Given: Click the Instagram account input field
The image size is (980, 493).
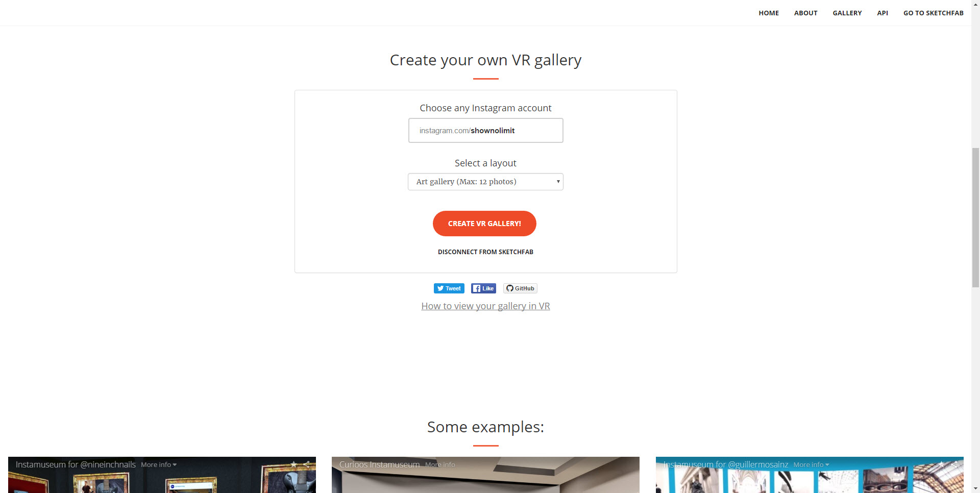Looking at the screenshot, I should (x=485, y=131).
